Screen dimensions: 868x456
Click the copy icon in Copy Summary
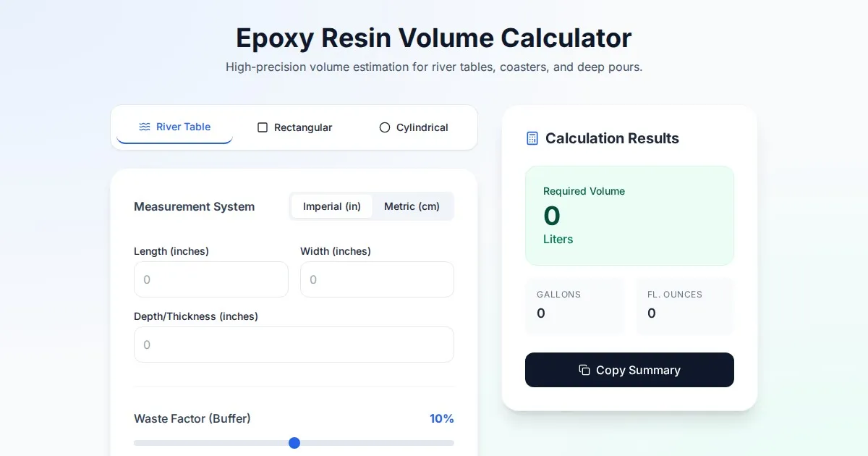click(584, 370)
